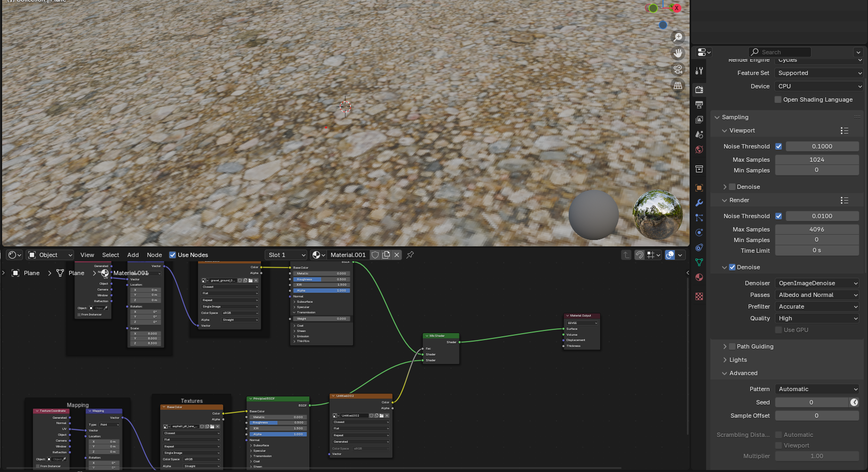
Task: Toggle Render Noise Threshold checkbox
Action: tap(779, 216)
